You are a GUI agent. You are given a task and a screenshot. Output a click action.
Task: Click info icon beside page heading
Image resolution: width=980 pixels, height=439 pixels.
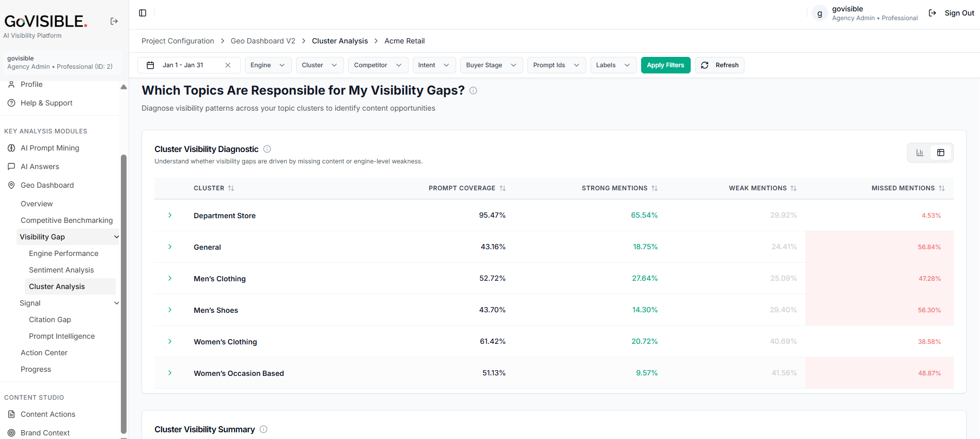pyautogui.click(x=473, y=90)
